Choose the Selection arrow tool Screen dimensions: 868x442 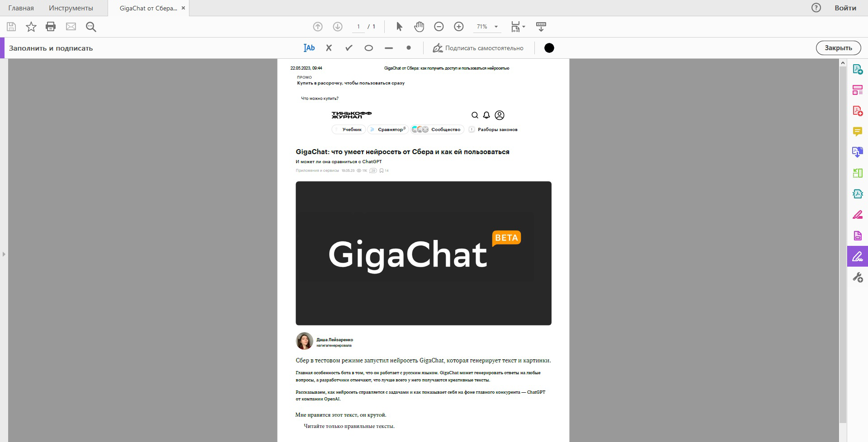click(x=399, y=27)
